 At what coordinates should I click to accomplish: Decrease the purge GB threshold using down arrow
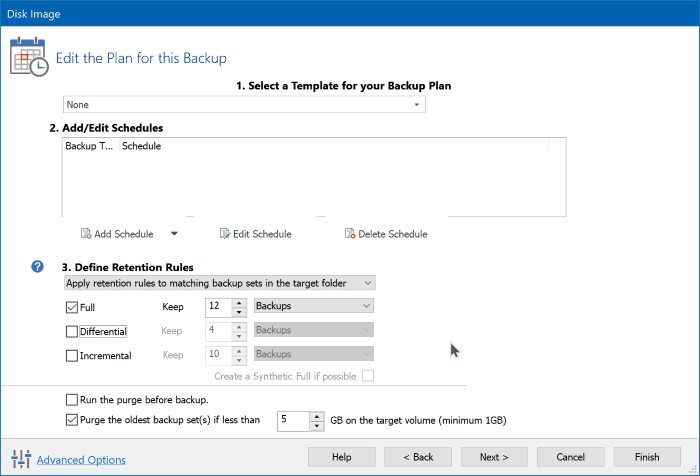point(317,426)
